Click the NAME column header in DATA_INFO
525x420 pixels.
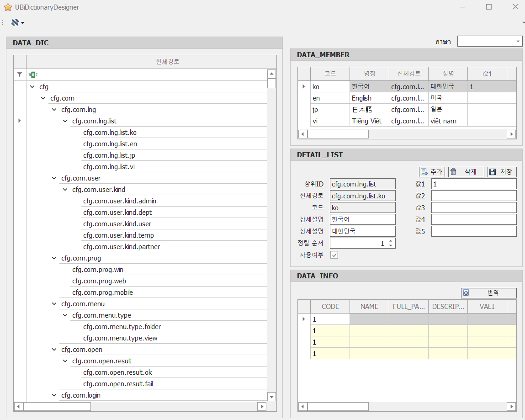[369, 307]
